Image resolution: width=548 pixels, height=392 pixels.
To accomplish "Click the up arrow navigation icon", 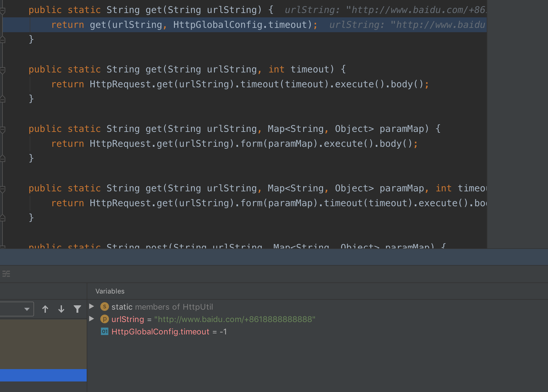I will pyautogui.click(x=45, y=309).
